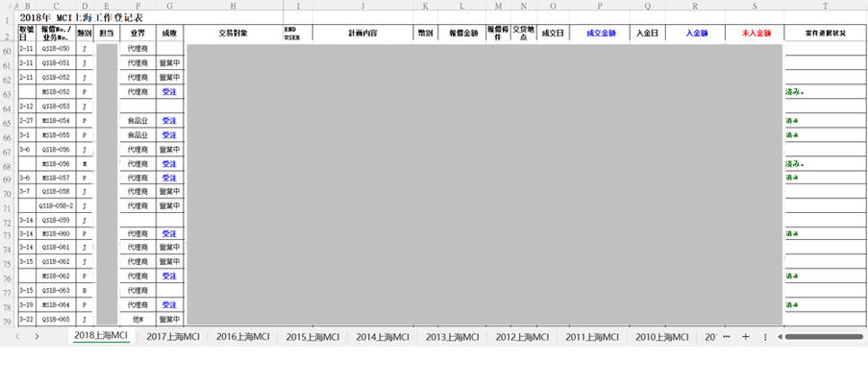Click the red 未入金額 header cell
The image size is (868, 384).
point(756,33)
